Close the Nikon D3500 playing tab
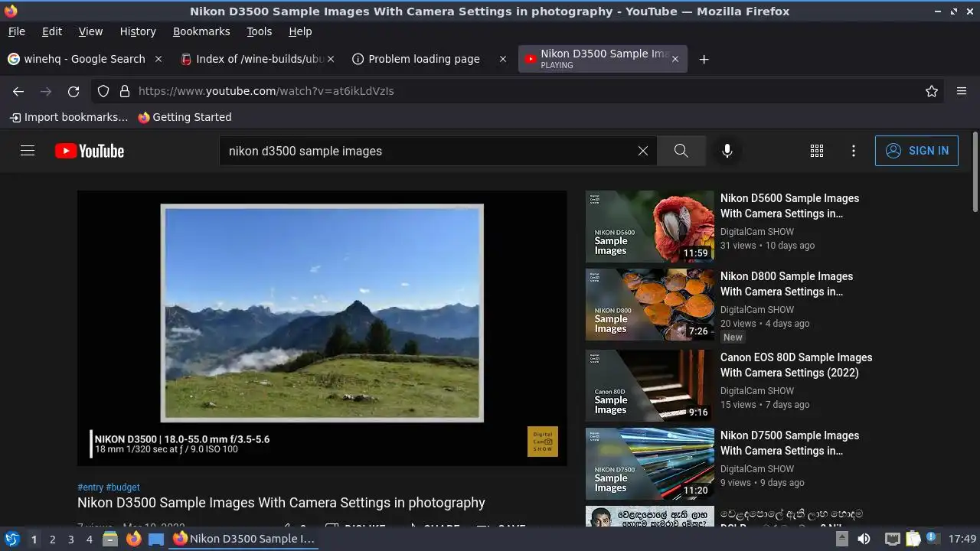 pos(675,59)
